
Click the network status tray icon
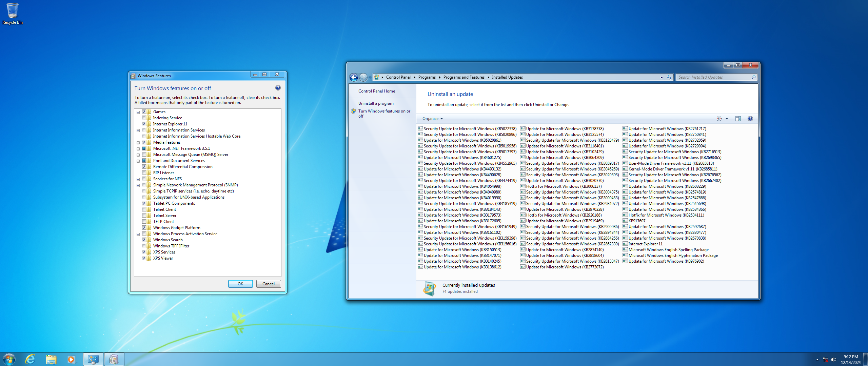click(826, 360)
